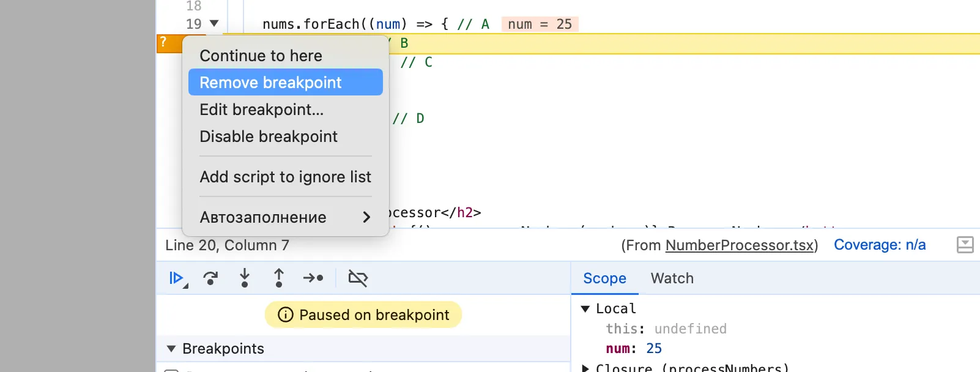Choose Continue to here from the context menu
This screenshot has height=372, width=980.
click(x=286, y=56)
